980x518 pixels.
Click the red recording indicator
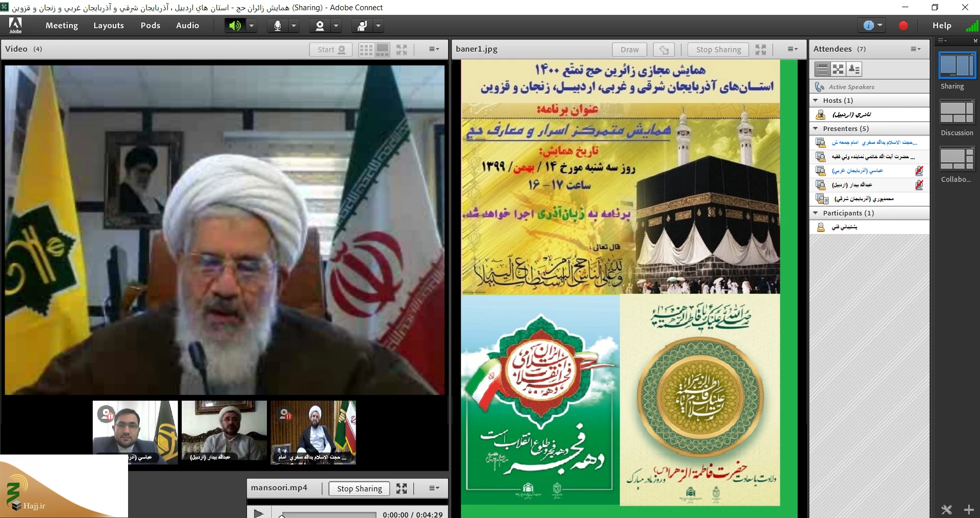click(903, 26)
